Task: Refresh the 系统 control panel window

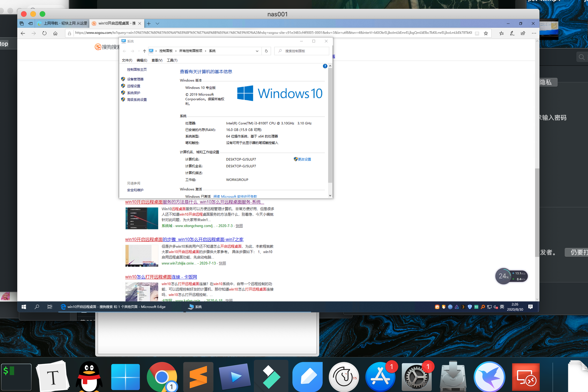Action: coord(266,51)
